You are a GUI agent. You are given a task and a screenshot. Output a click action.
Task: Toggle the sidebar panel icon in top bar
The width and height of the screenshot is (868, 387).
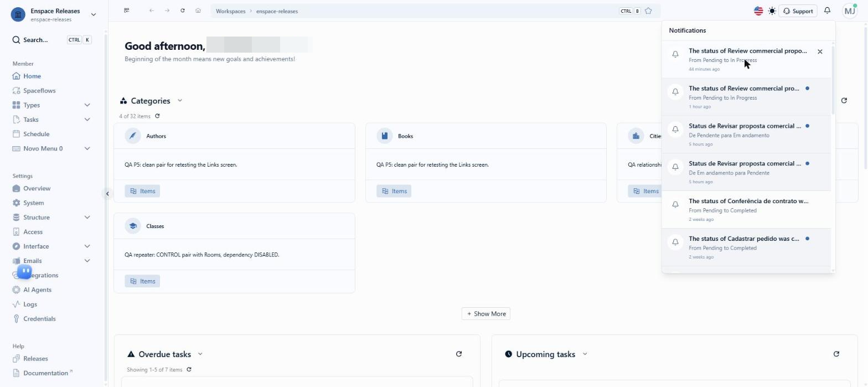pos(127,11)
